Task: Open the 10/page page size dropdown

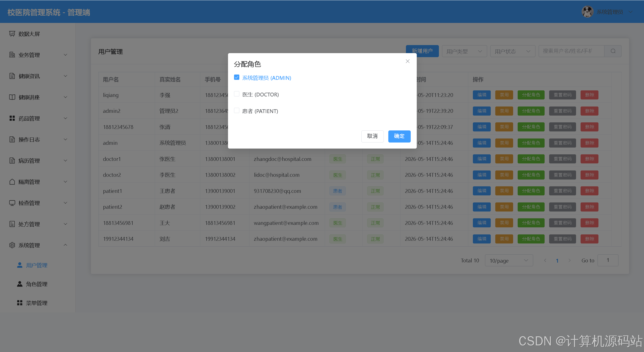Action: 509,260
